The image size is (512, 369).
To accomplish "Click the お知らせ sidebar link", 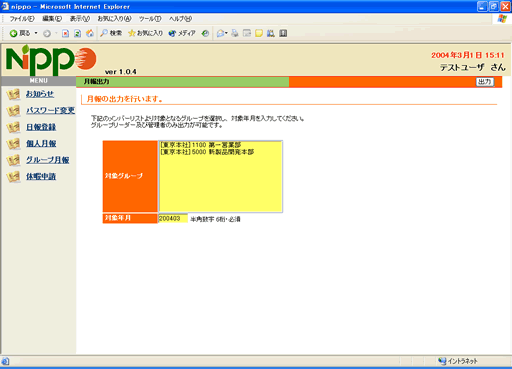I will click(40, 94).
